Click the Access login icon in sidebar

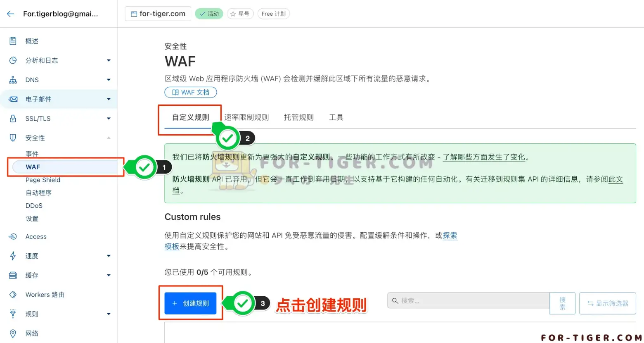coord(13,237)
